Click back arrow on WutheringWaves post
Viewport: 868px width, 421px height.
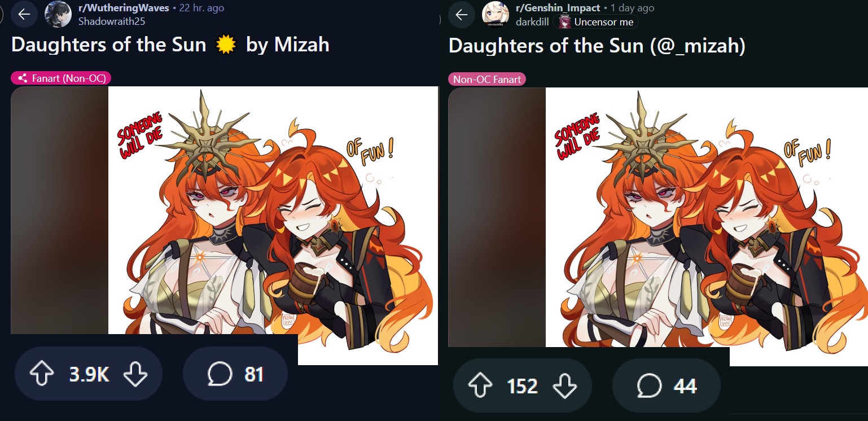[24, 15]
